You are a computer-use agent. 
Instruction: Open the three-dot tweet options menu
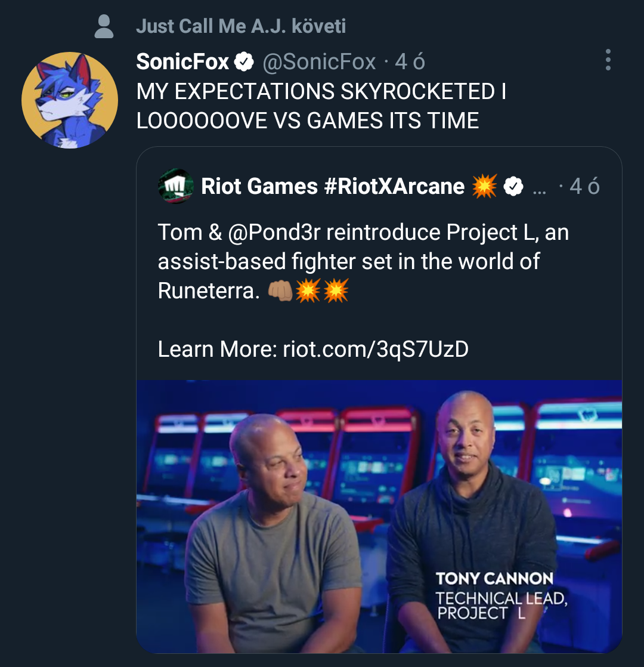608,60
